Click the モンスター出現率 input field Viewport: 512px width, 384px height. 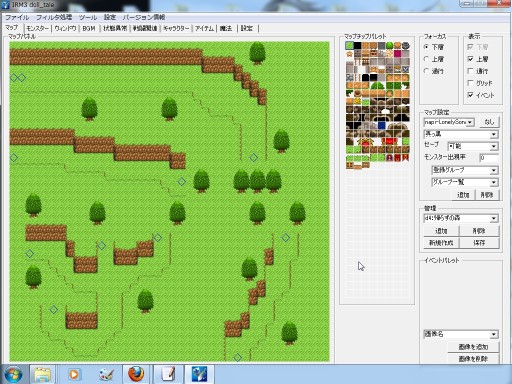click(x=489, y=157)
